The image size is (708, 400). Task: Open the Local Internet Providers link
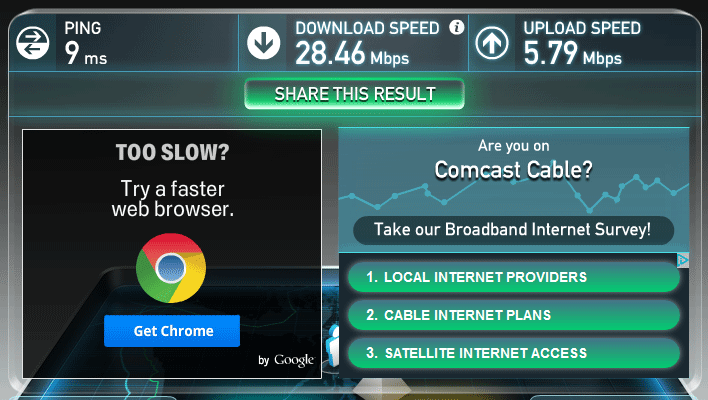point(514,277)
